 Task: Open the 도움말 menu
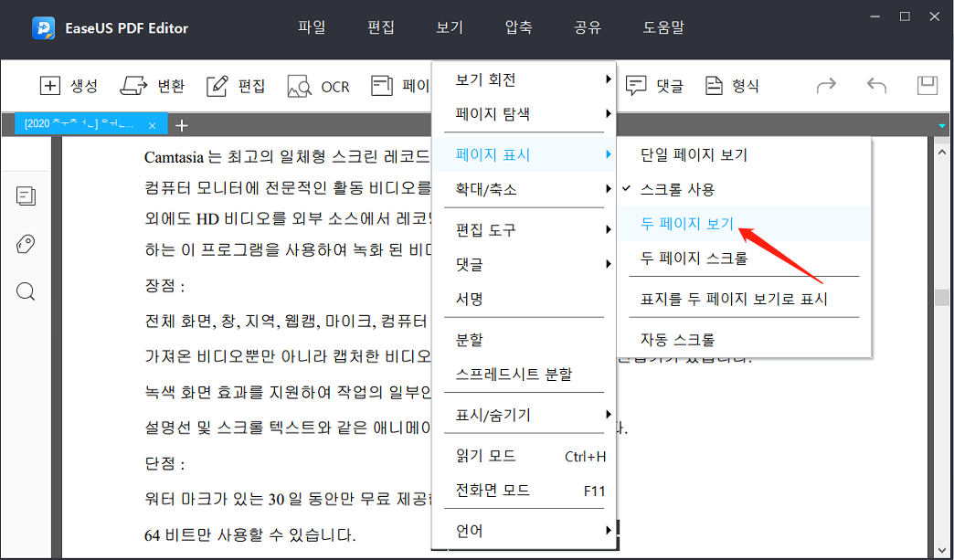click(x=663, y=27)
